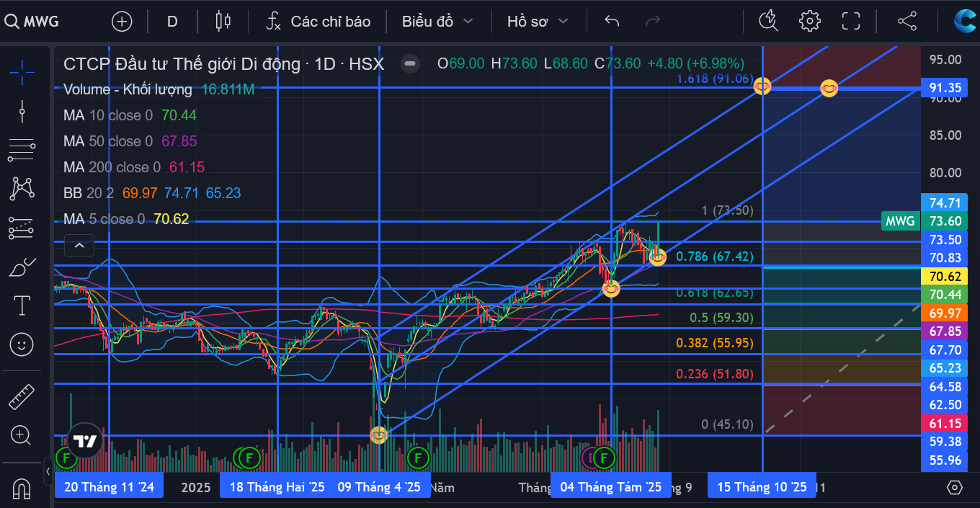
Task: Open the blue C logo menu
Action: click(x=965, y=21)
